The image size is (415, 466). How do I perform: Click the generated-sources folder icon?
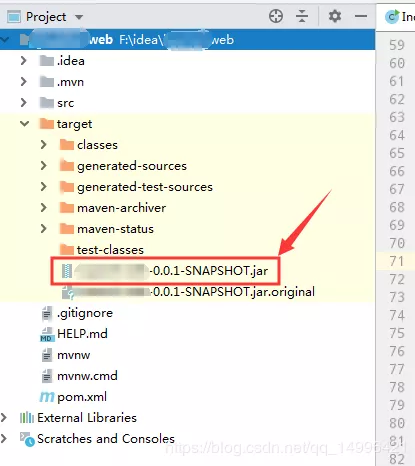click(x=67, y=166)
